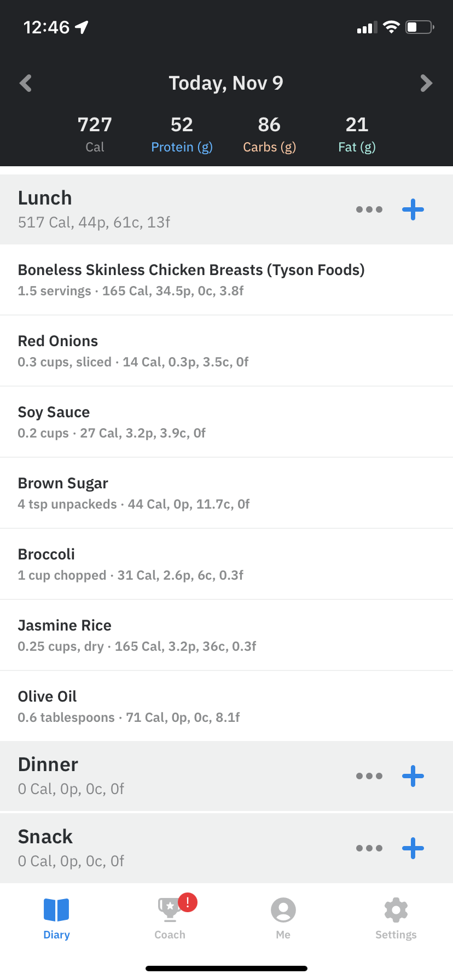Open Snack more options menu
453x980 pixels.
click(369, 848)
